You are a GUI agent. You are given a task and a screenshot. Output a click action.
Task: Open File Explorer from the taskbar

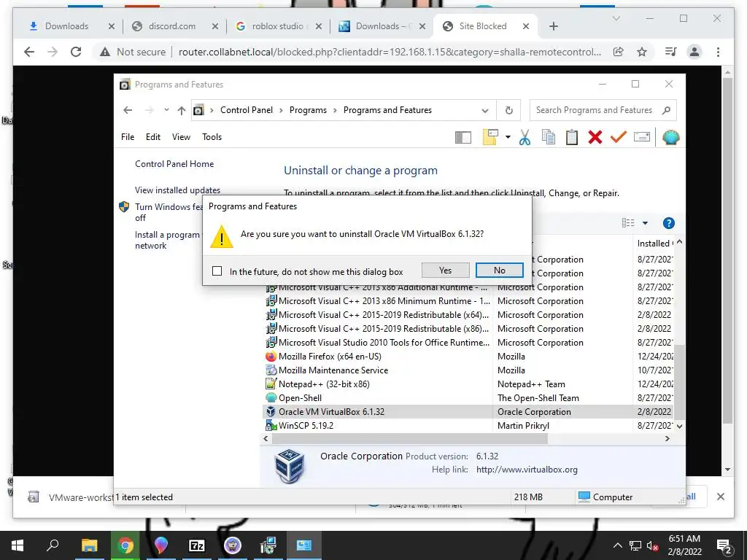coord(89,545)
